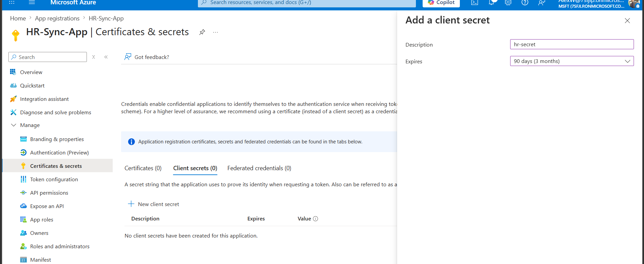The width and height of the screenshot is (644, 264).
Task: Switch to Federated credentials (0) tab
Action: [x=259, y=168]
